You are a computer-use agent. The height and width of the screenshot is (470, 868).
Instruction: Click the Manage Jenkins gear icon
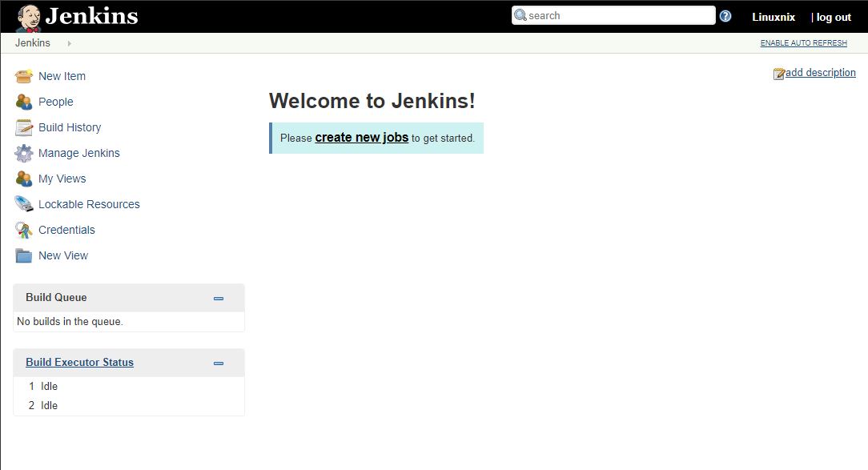(x=24, y=153)
